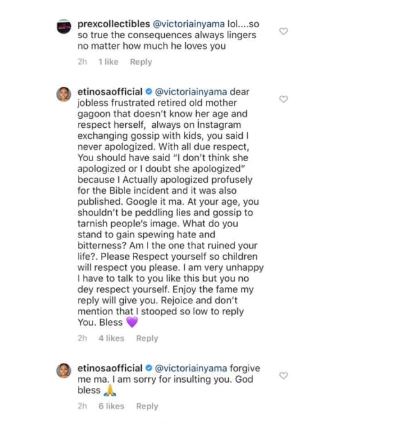Viewport: 394px width, 427px height.
Task: Like the prexcollectibles comment with heart icon
Action: (x=283, y=31)
